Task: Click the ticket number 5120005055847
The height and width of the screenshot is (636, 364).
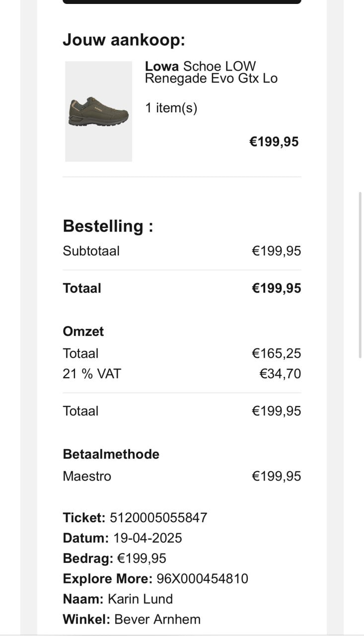Action: tap(158, 518)
